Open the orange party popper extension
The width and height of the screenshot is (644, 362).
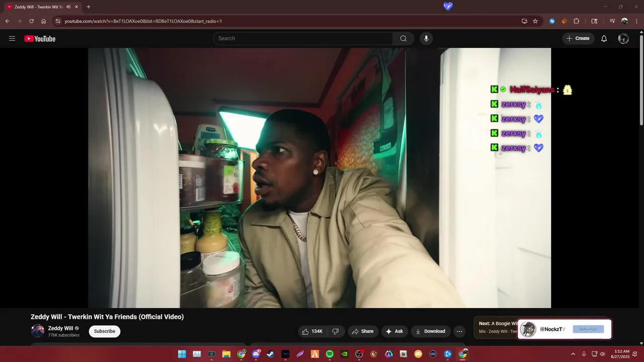coord(564,21)
